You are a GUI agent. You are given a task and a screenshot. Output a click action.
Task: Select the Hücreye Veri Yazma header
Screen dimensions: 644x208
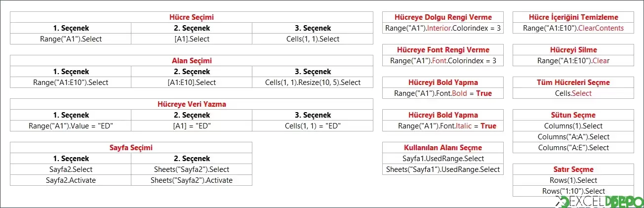[192, 104]
